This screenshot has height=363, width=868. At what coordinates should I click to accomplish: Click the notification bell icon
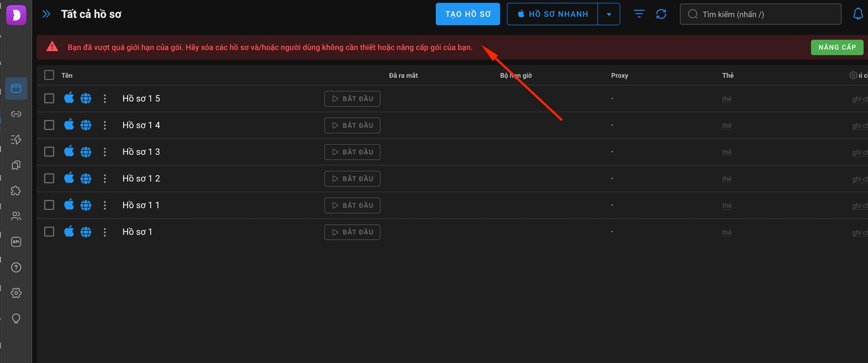pos(858,14)
